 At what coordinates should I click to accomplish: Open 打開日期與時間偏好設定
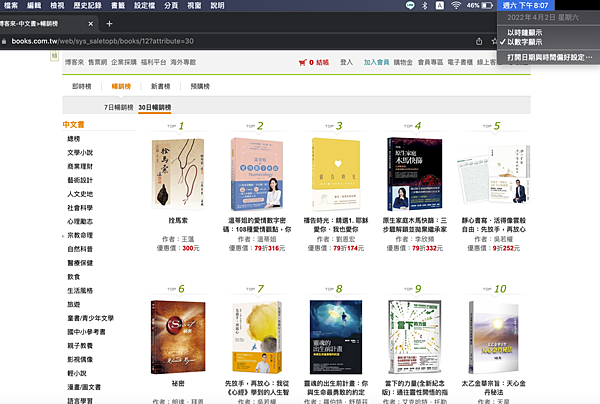pos(549,57)
